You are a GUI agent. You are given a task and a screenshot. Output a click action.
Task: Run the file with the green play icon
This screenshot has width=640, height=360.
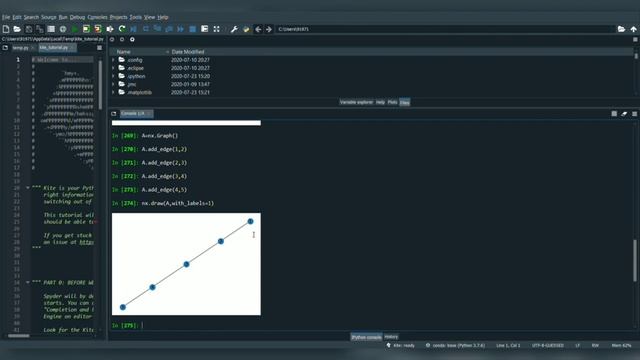pyautogui.click(x=75, y=29)
